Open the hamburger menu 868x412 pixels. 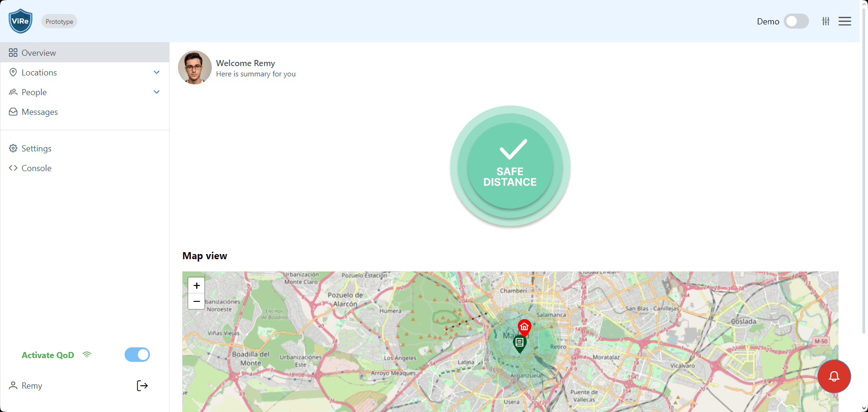click(845, 21)
